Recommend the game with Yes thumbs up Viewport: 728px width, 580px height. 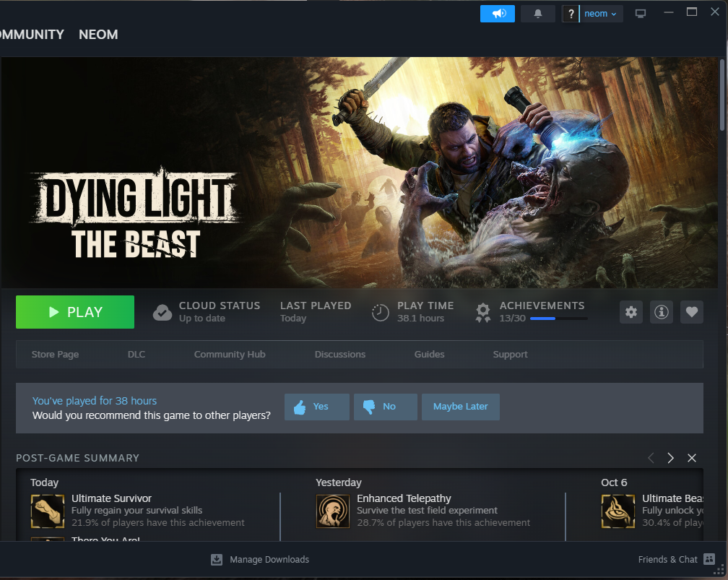pos(316,407)
